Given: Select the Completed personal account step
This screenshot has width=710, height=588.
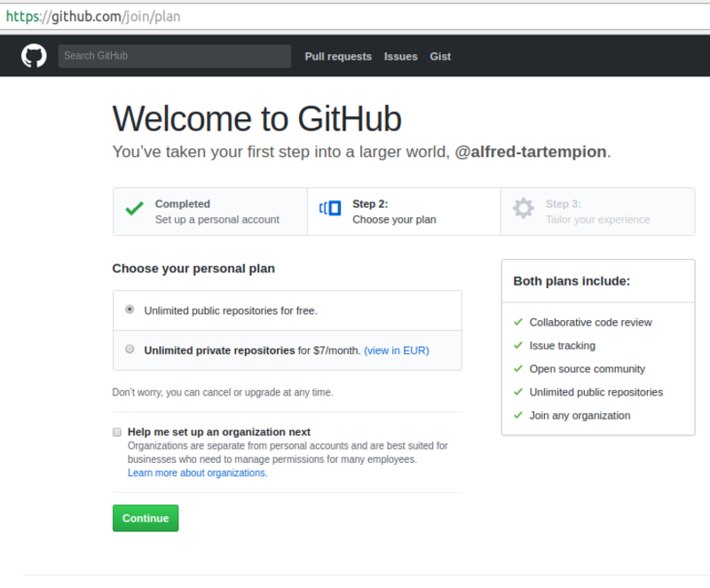Looking at the screenshot, I should (210, 211).
